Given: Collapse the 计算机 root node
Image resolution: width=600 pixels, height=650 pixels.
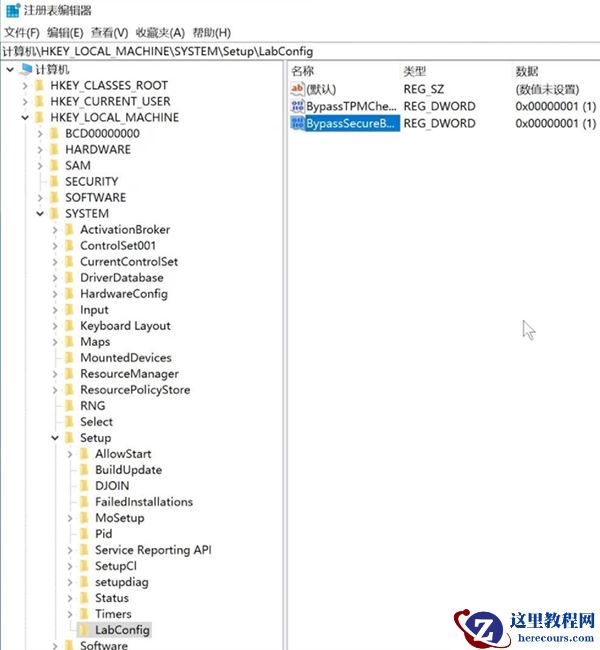Looking at the screenshot, I should pos(10,70).
